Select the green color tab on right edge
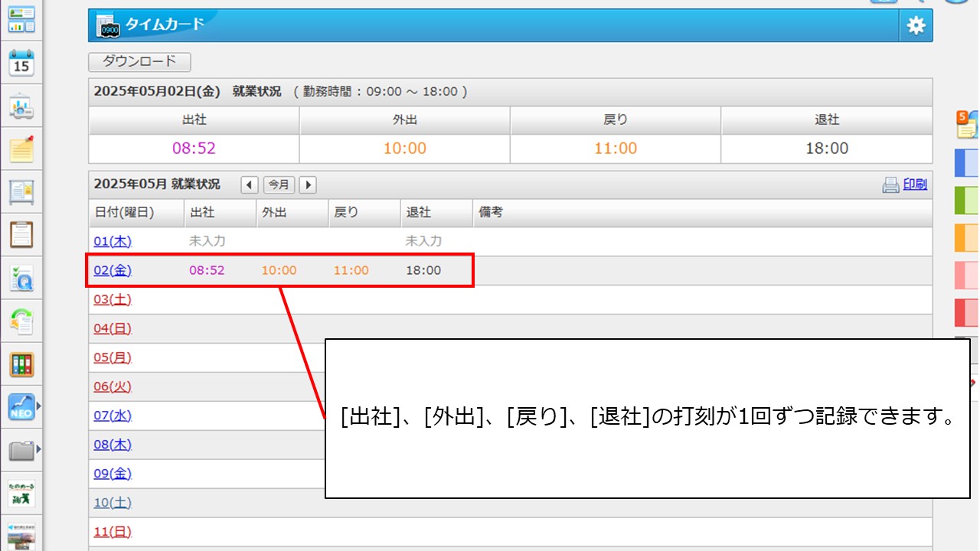The height and width of the screenshot is (551, 980). point(967,201)
